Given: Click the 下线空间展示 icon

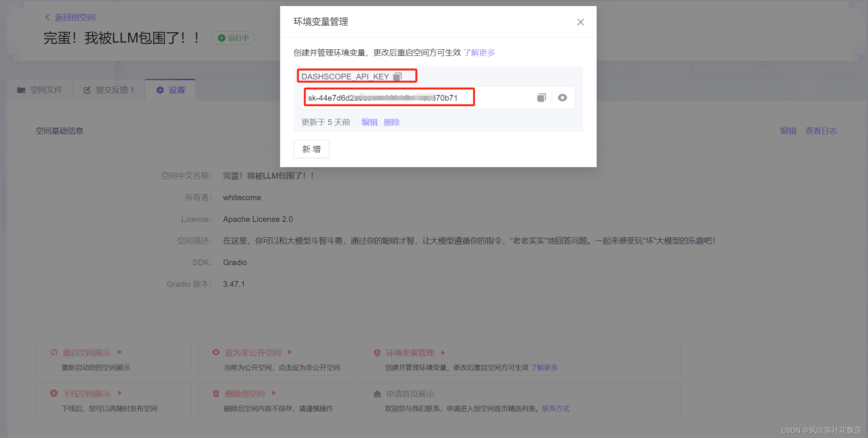Looking at the screenshot, I should coord(54,393).
